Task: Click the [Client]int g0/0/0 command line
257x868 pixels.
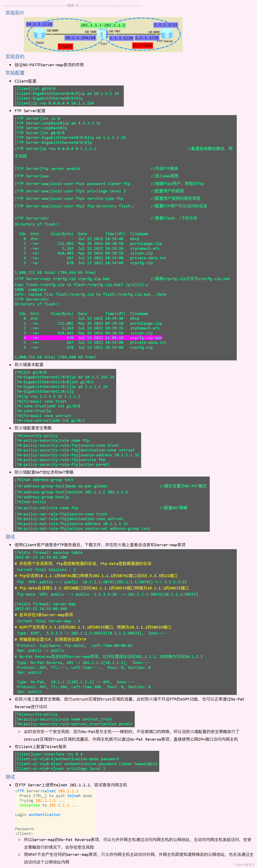Action: pyautogui.click(x=35, y=89)
